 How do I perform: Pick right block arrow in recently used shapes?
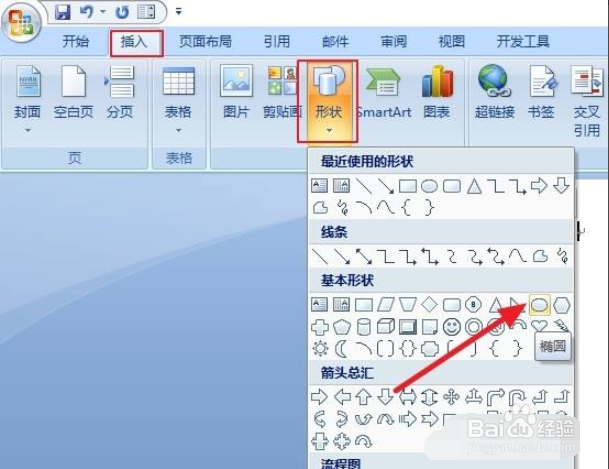539,186
